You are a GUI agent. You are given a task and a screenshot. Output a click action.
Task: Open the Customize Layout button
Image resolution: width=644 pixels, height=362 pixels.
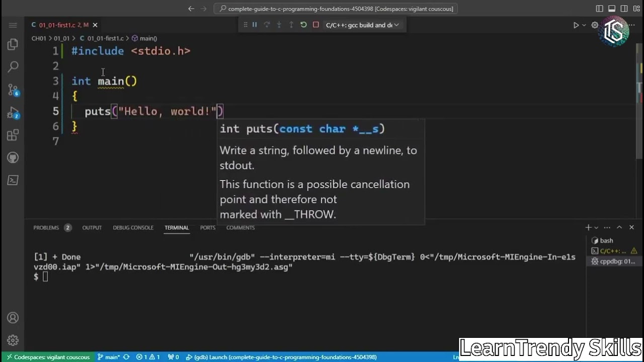(636, 9)
